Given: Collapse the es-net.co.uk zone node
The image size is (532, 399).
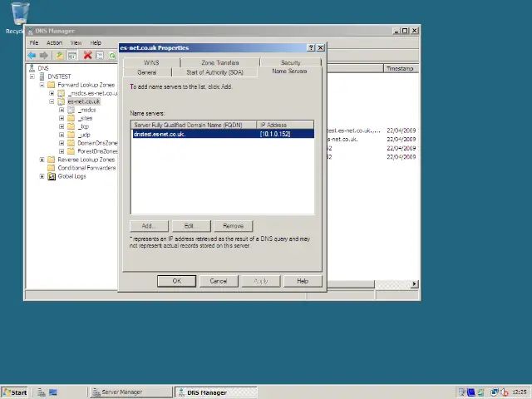Looking at the screenshot, I should pos(52,101).
